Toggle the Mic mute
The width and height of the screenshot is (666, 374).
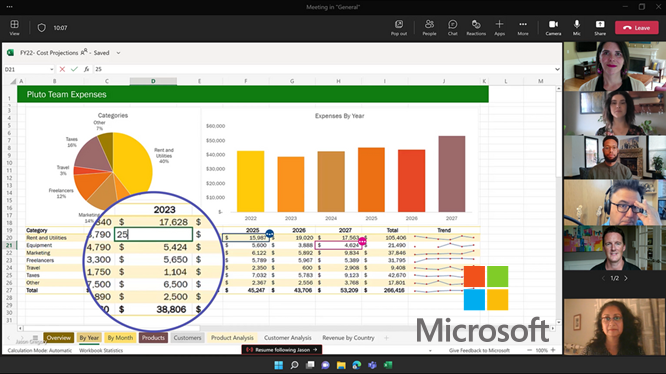(576, 28)
